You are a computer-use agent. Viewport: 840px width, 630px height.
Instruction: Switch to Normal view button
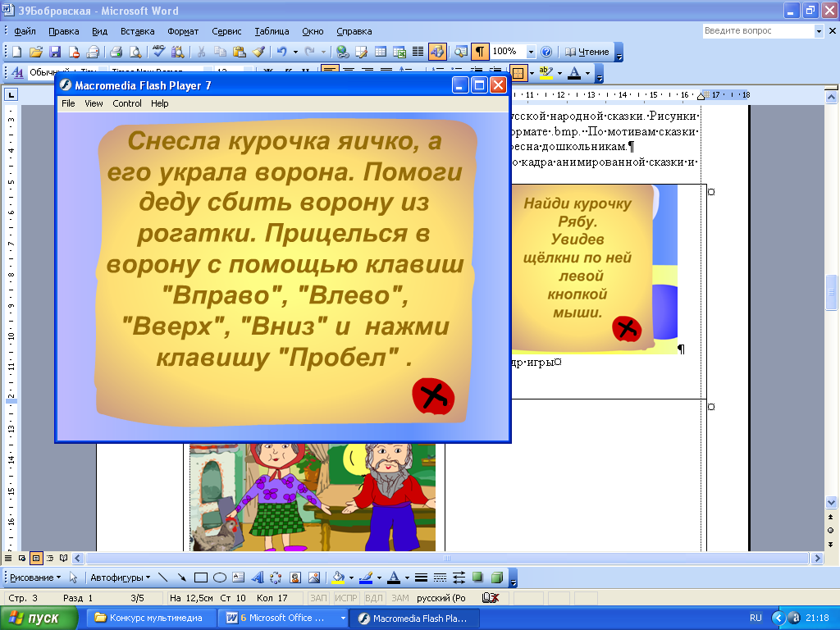(x=8, y=558)
